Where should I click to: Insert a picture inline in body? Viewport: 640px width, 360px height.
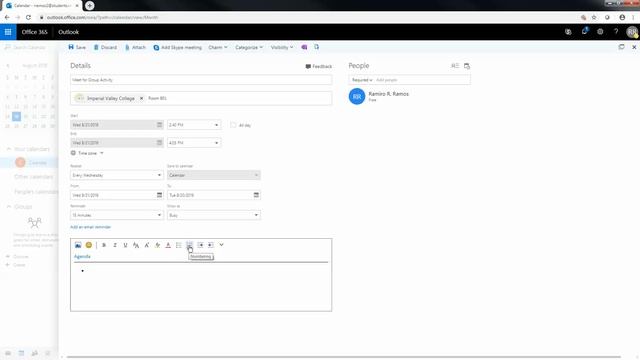(78, 245)
